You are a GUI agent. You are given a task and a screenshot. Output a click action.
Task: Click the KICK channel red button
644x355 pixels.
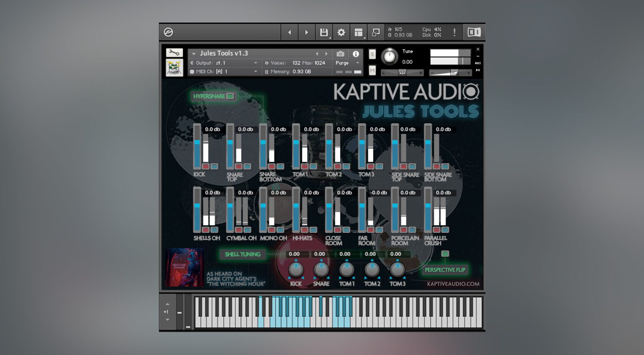pyautogui.click(x=205, y=166)
